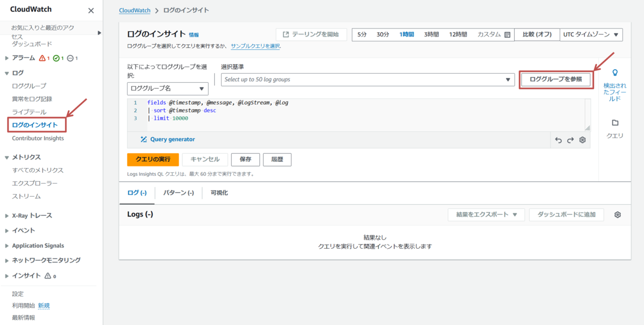Expand the ネットワークモニタリング section
This screenshot has width=644, height=325.
point(6,261)
